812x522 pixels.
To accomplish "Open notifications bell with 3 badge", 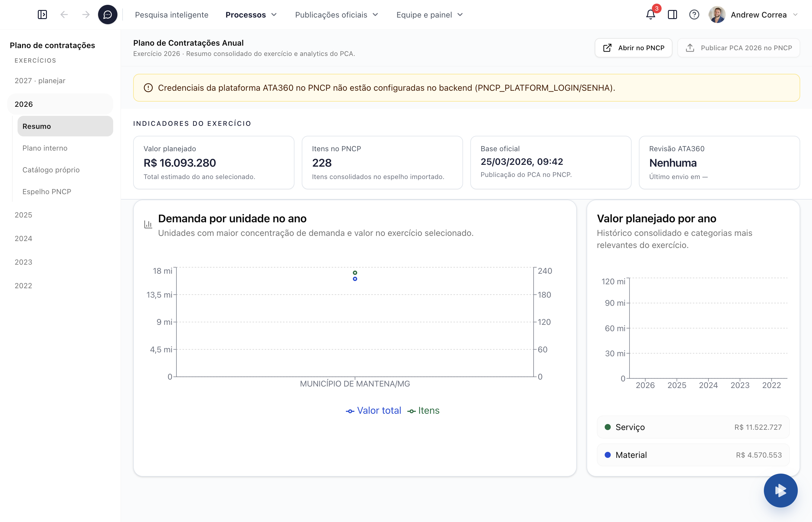I will pyautogui.click(x=650, y=15).
